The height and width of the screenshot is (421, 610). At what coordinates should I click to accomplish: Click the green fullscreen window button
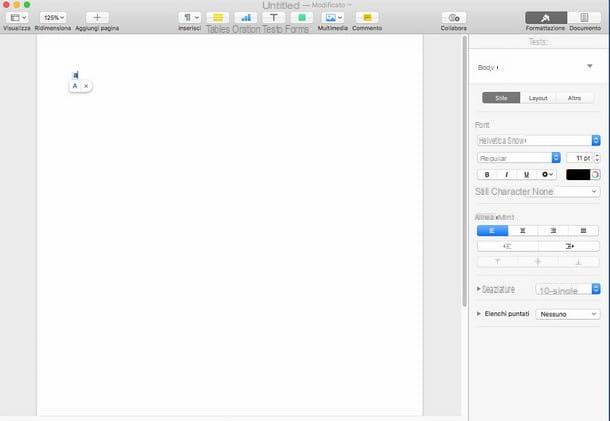click(27, 5)
